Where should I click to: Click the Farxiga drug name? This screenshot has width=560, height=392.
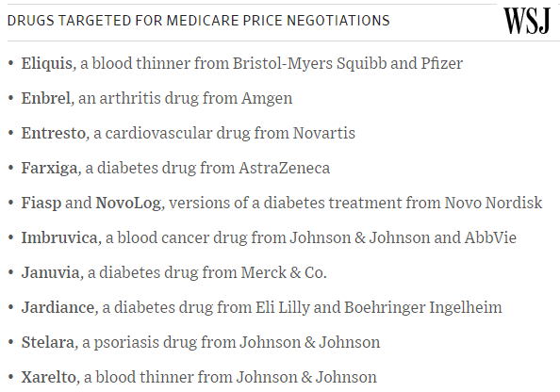click(x=49, y=168)
